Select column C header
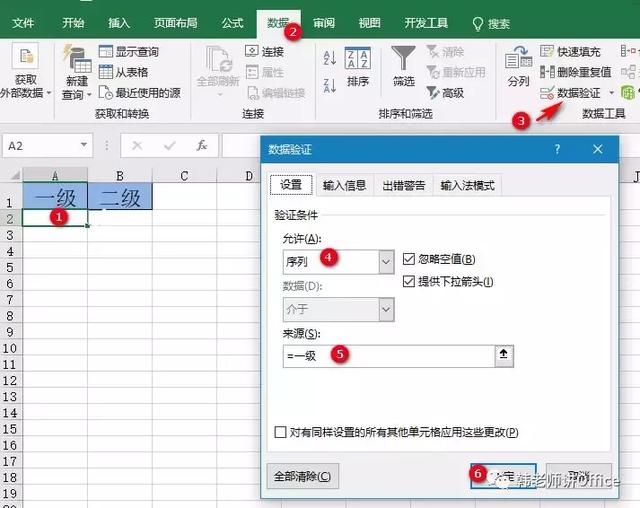Image resolution: width=640 pixels, height=508 pixels. tap(184, 176)
